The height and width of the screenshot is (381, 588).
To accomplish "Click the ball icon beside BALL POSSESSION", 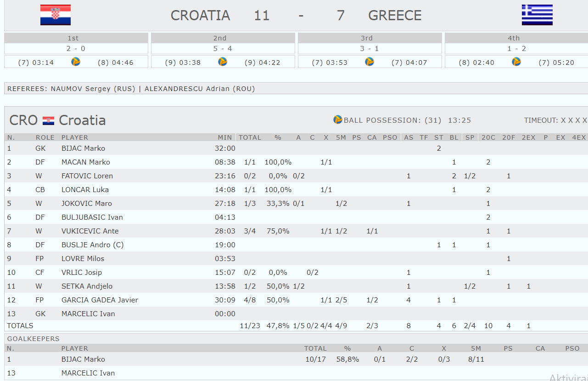I will [338, 119].
